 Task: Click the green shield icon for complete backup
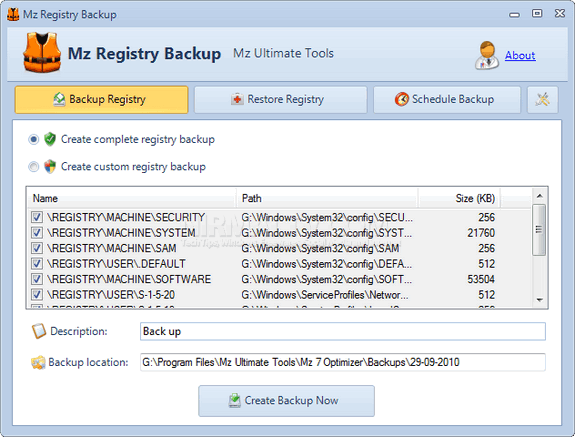50,139
